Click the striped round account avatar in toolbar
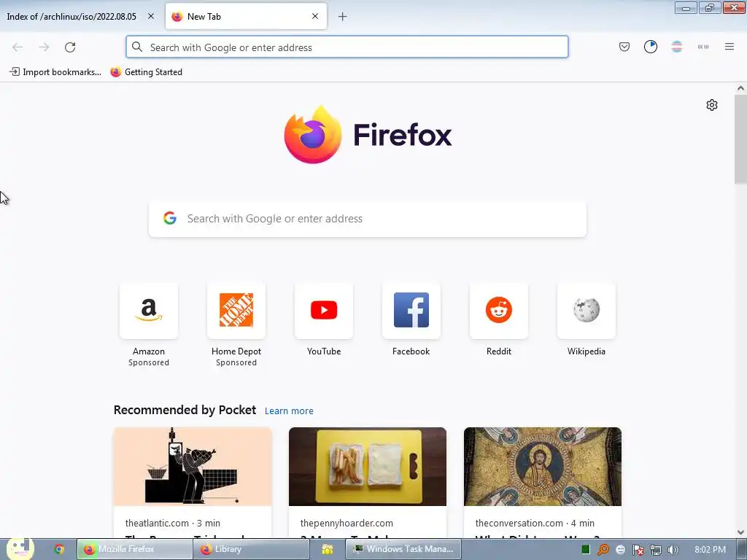Screen dimensions: 747x560 [x=676, y=47]
